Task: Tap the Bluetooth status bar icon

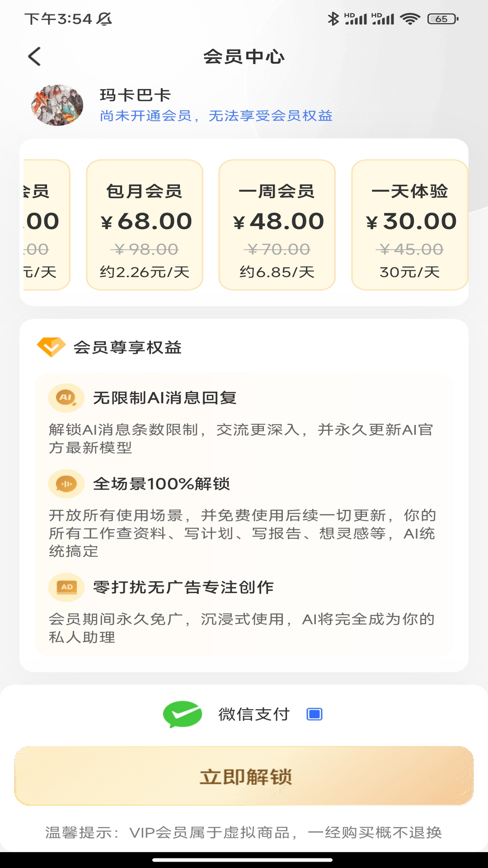Action: point(333,19)
